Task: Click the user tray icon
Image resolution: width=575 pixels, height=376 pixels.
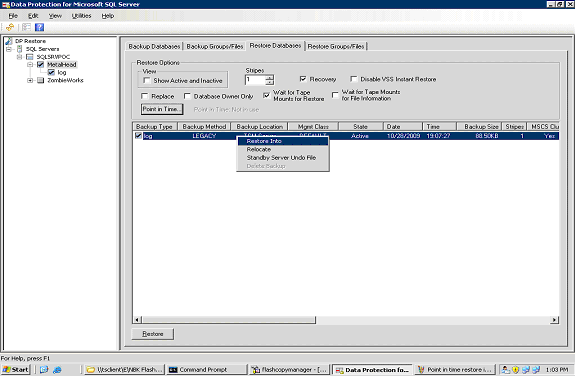Action: click(506, 370)
